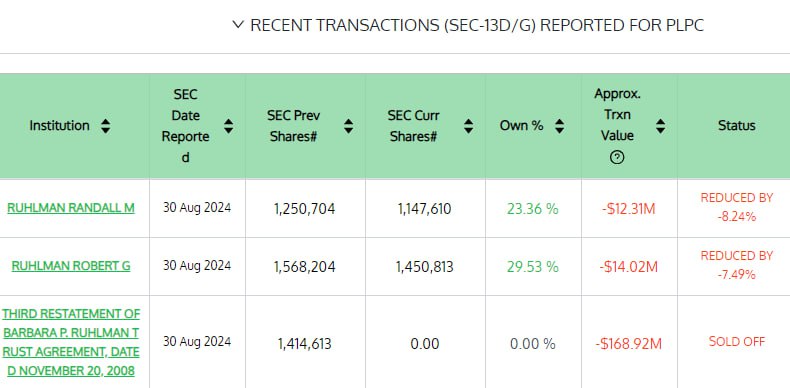Sort table by Institution column
The width and height of the screenshot is (790, 388).
point(105,126)
